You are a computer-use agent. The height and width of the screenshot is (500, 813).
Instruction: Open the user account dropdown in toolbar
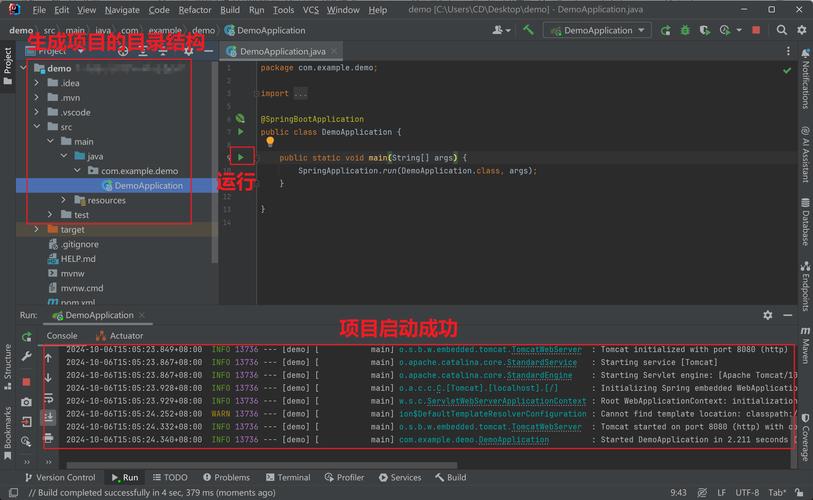501,30
